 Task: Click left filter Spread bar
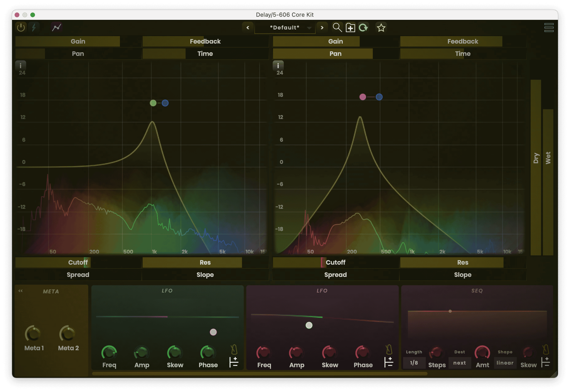tap(78, 275)
